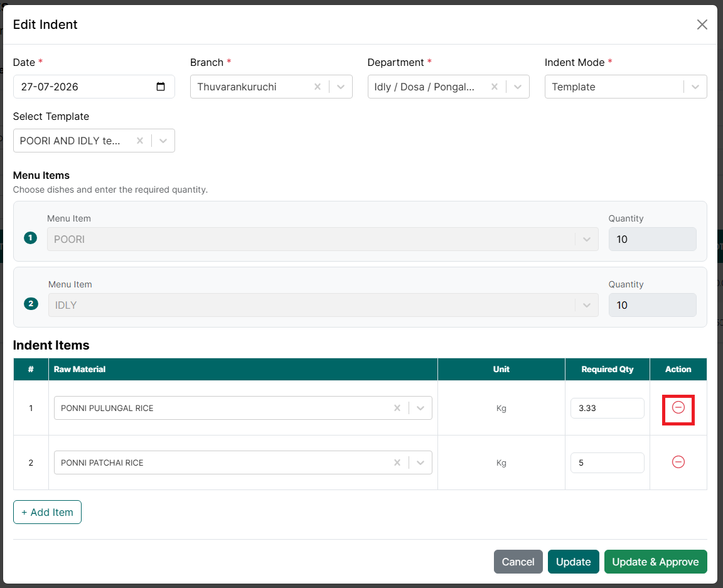Clear the Idly / Dosa / Pongal department
This screenshot has height=588, width=723.
pos(495,87)
